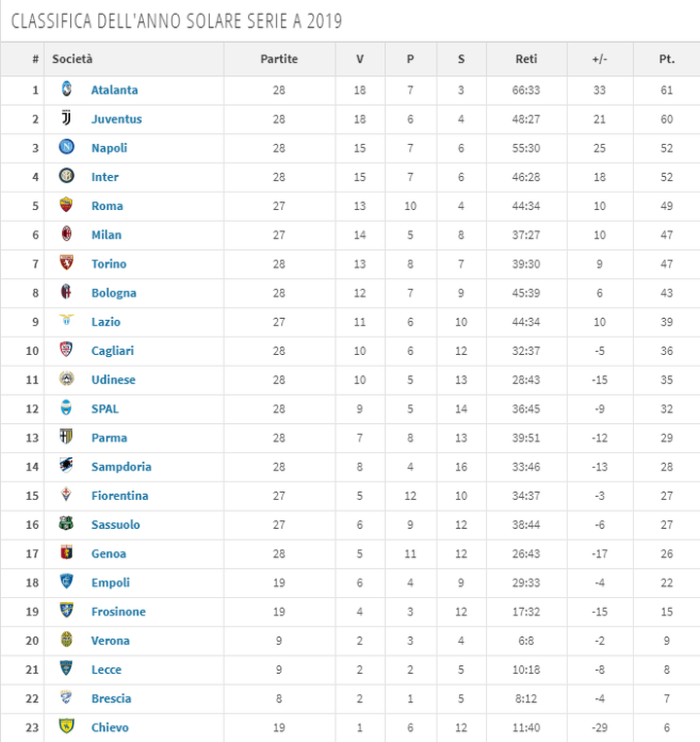The image size is (700, 742).
Task: Click the Inter club crest icon
Action: coord(66,177)
